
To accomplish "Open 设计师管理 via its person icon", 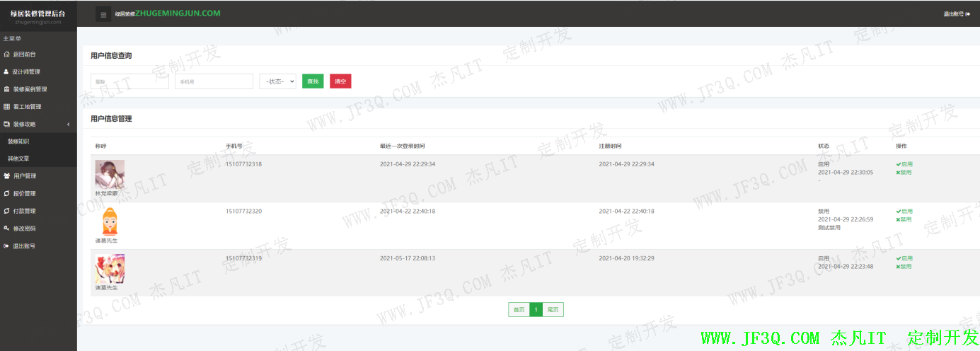I will [6, 71].
